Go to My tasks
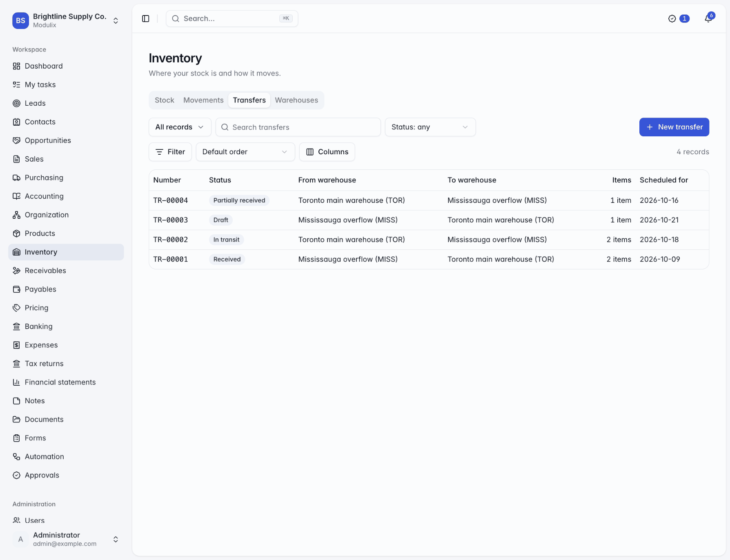This screenshot has height=560, width=730. click(66, 84)
